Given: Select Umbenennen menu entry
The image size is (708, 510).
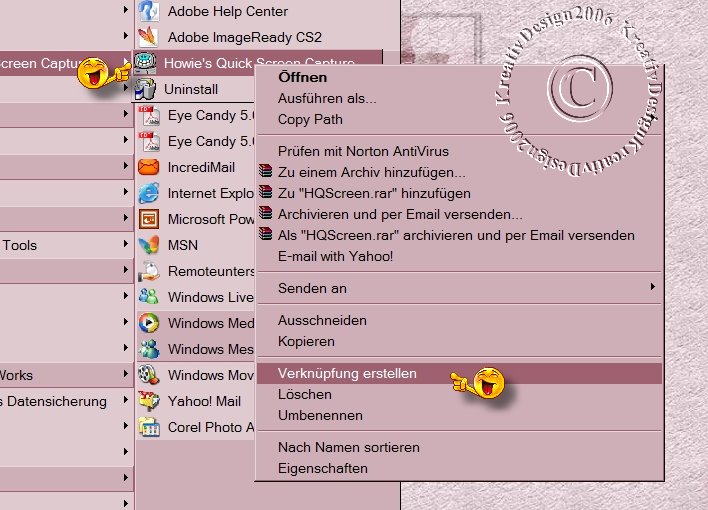Looking at the screenshot, I should point(459,416).
